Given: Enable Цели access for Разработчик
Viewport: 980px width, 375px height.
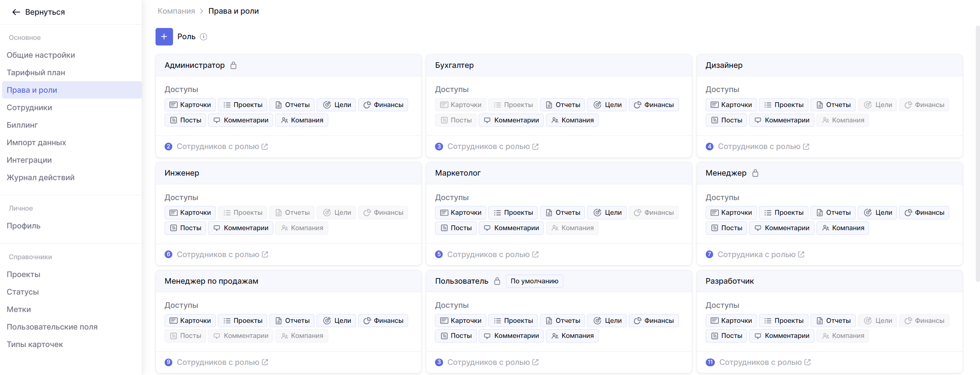Looking at the screenshot, I should point(878,321).
